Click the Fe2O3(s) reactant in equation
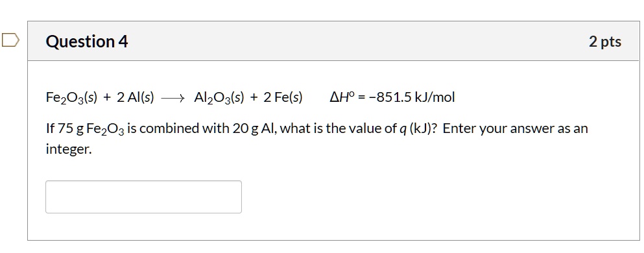This screenshot has width=644, height=253. coord(71,98)
